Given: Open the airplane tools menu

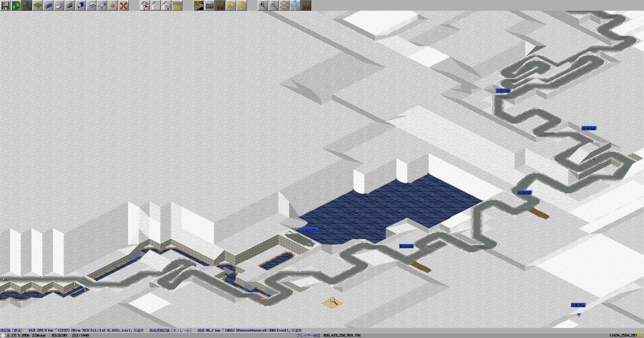Looking at the screenshot, I should pos(102,5).
